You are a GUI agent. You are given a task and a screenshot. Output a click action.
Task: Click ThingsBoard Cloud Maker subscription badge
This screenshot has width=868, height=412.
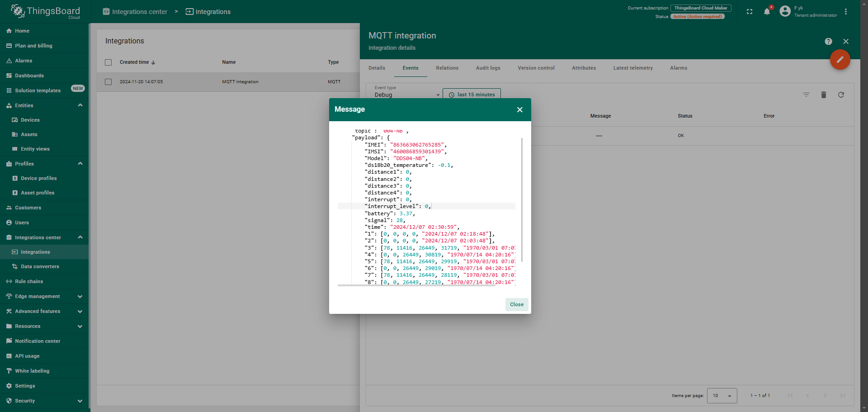pyautogui.click(x=701, y=8)
